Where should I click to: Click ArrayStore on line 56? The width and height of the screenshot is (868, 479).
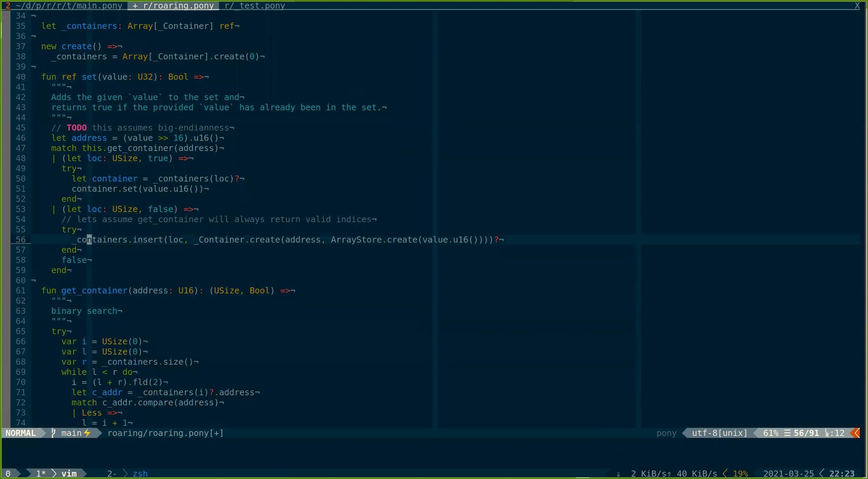(x=356, y=239)
